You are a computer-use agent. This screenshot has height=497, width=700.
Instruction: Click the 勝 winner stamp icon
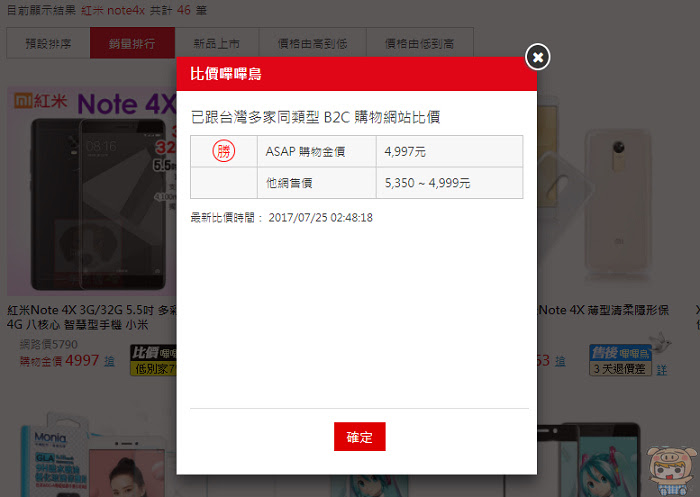click(224, 151)
